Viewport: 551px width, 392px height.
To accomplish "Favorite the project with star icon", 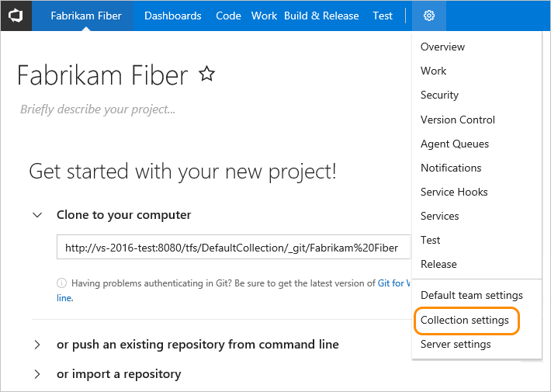I will point(206,75).
